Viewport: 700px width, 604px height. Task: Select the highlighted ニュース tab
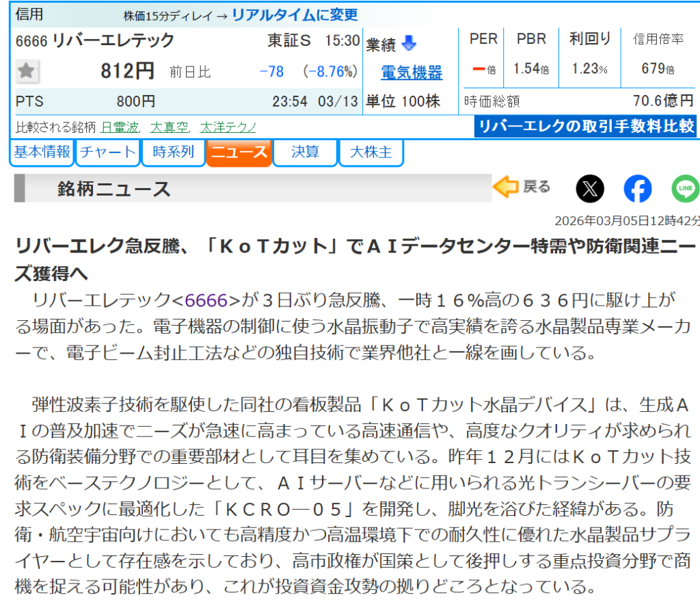(239, 153)
